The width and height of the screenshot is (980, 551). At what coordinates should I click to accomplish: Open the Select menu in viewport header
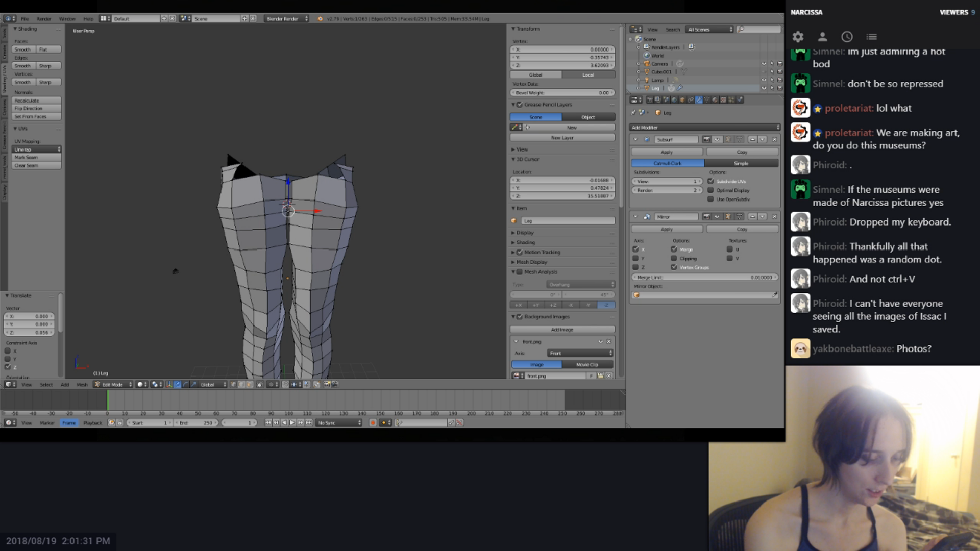coord(46,385)
